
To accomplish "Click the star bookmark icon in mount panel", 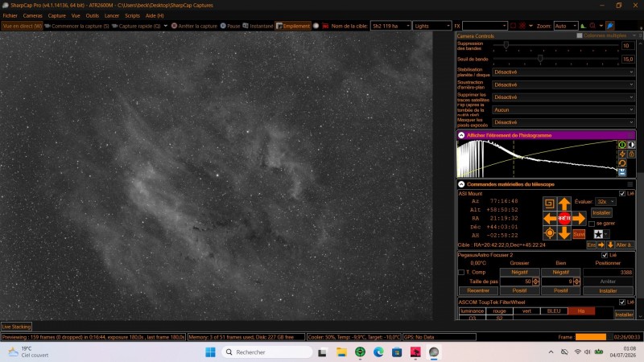I will pyautogui.click(x=598, y=234).
